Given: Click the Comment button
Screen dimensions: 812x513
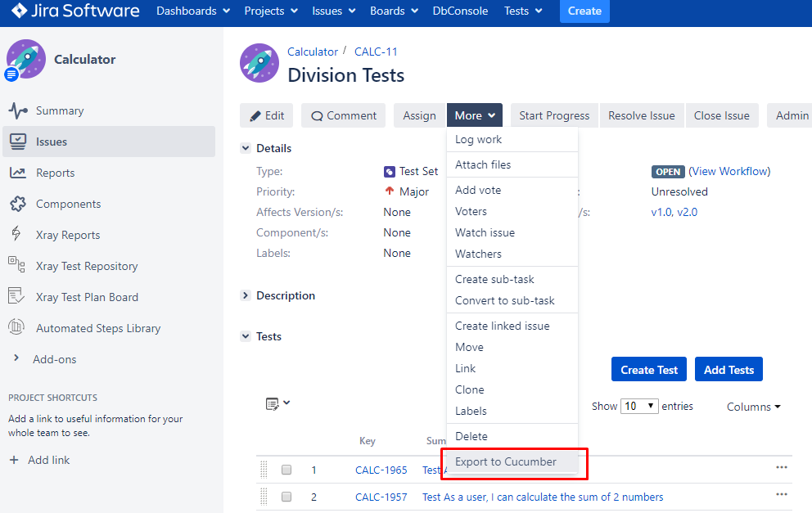Looking at the screenshot, I should click(x=343, y=115).
